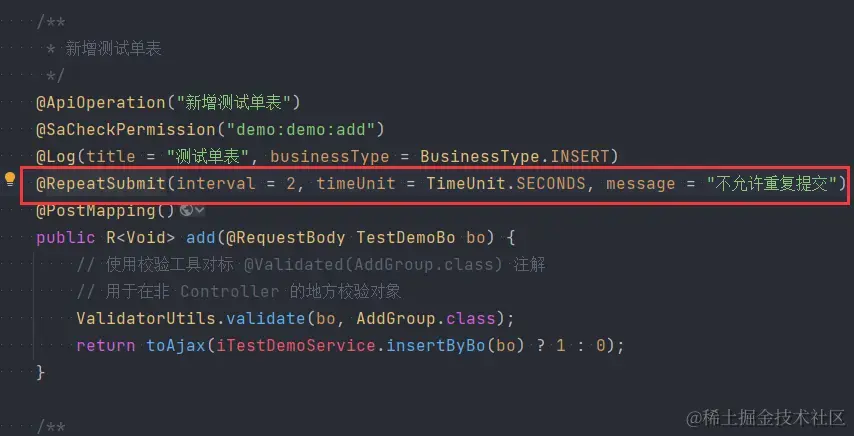Screen dimensions: 854x436
Task: Click the "不允许重复提交" message string
Action: pos(771,183)
